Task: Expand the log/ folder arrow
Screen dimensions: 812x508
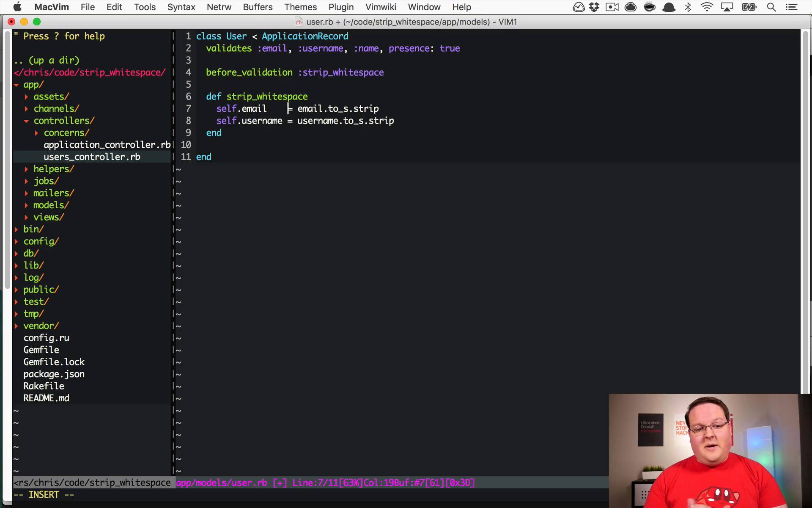Action: [16, 278]
